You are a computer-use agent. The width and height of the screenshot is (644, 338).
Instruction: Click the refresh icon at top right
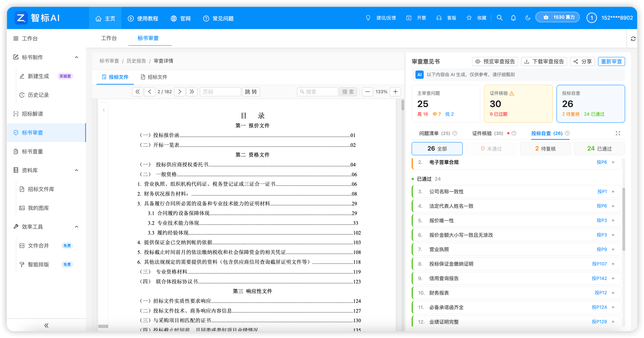click(x=633, y=39)
